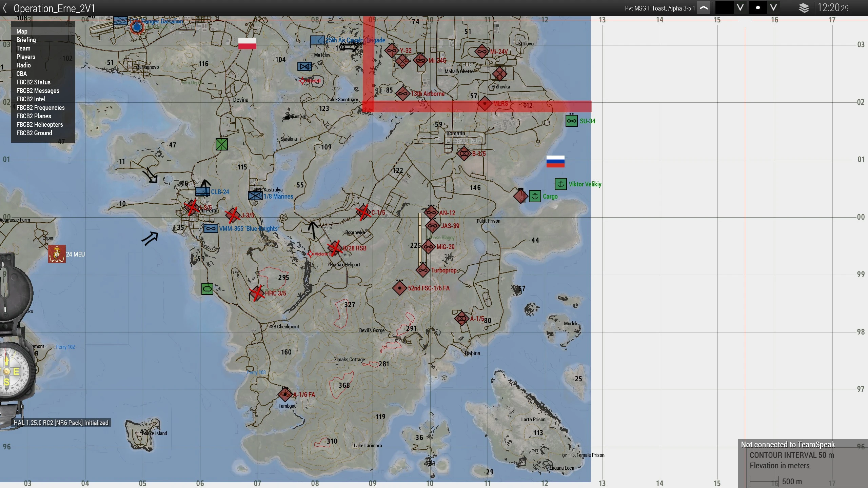Click the Viktor Velikiy anchor marker
868x488 pixels.
coord(560,184)
